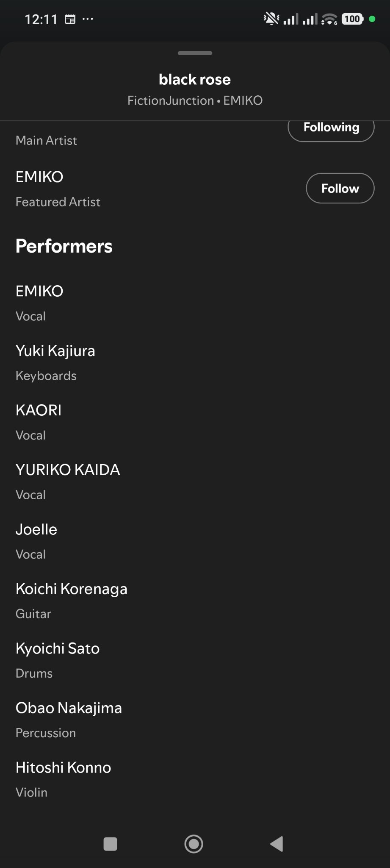Tap the Android back navigation icon
The image size is (390, 868).
(x=277, y=844)
